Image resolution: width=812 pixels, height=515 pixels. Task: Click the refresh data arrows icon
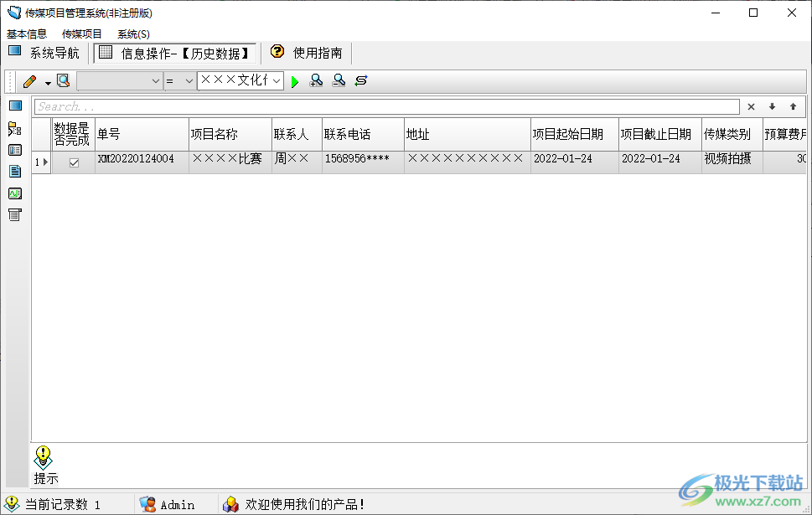(x=361, y=80)
